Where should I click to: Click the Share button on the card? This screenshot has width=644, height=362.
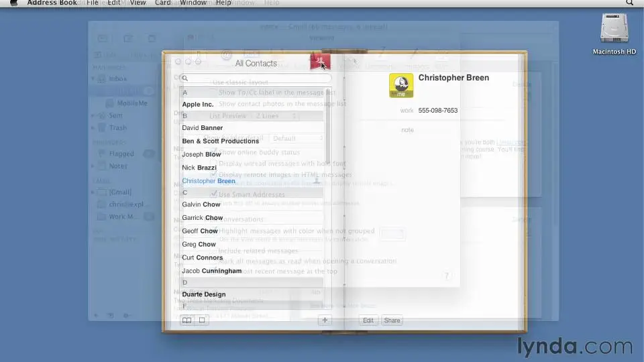point(392,320)
